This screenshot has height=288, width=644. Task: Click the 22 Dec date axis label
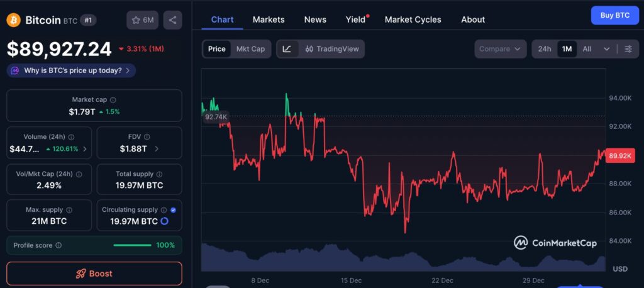pos(442,280)
